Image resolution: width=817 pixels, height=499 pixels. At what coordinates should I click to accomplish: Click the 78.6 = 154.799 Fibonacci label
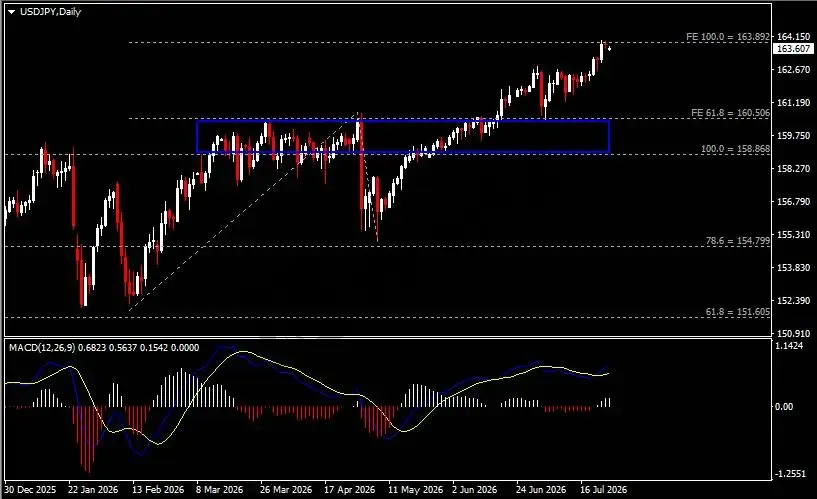737,241
